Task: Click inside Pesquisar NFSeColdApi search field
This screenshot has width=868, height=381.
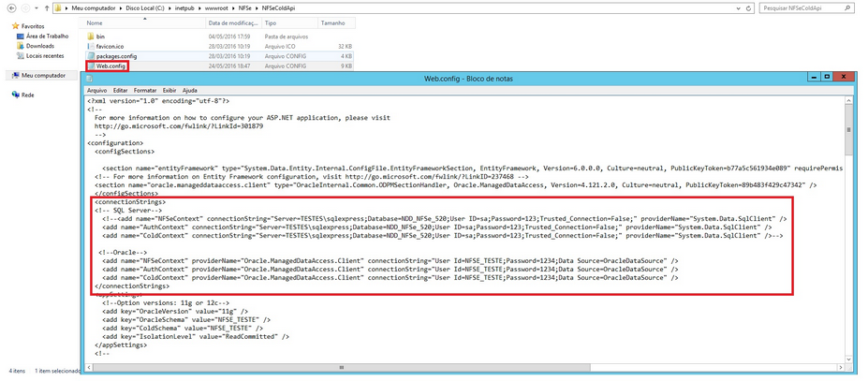Action: click(802, 8)
